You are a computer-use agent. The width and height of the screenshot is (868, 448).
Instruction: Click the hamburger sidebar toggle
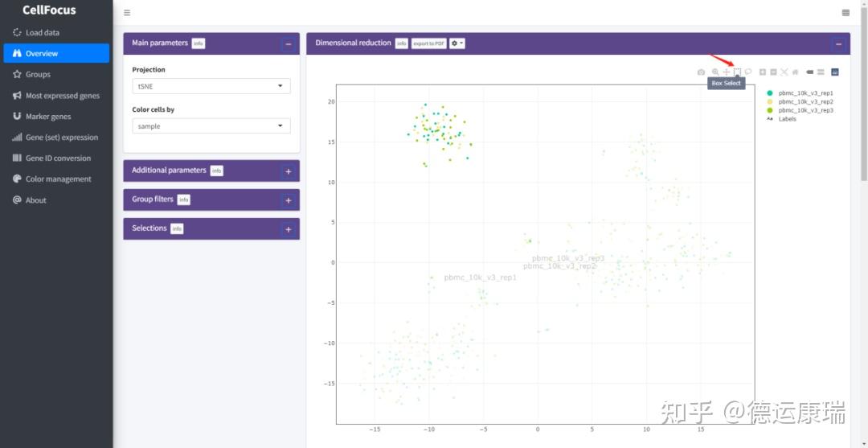pyautogui.click(x=127, y=12)
